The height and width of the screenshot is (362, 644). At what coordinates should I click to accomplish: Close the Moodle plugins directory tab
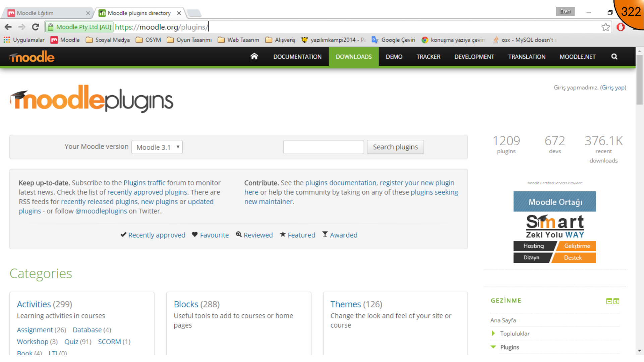(179, 13)
